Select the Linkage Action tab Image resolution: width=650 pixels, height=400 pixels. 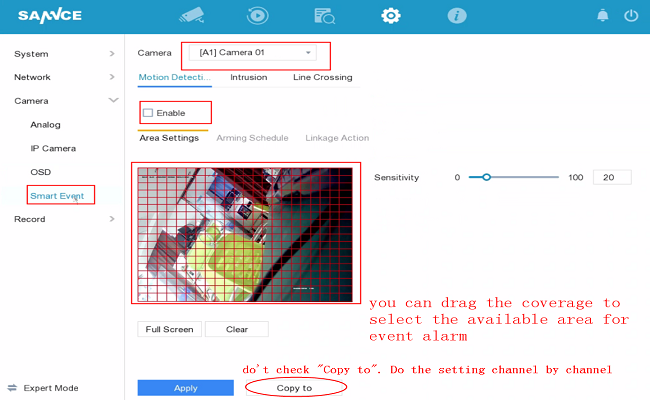[x=337, y=138]
